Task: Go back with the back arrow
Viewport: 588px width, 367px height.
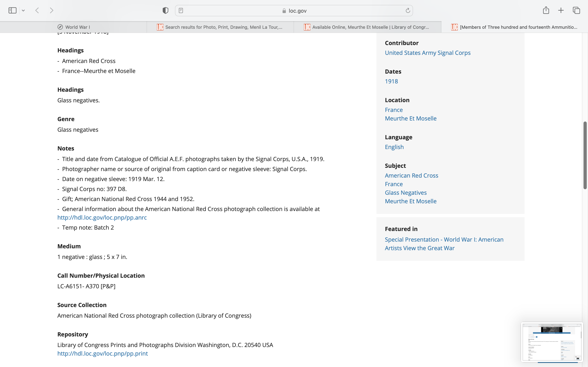Action: pos(37,10)
